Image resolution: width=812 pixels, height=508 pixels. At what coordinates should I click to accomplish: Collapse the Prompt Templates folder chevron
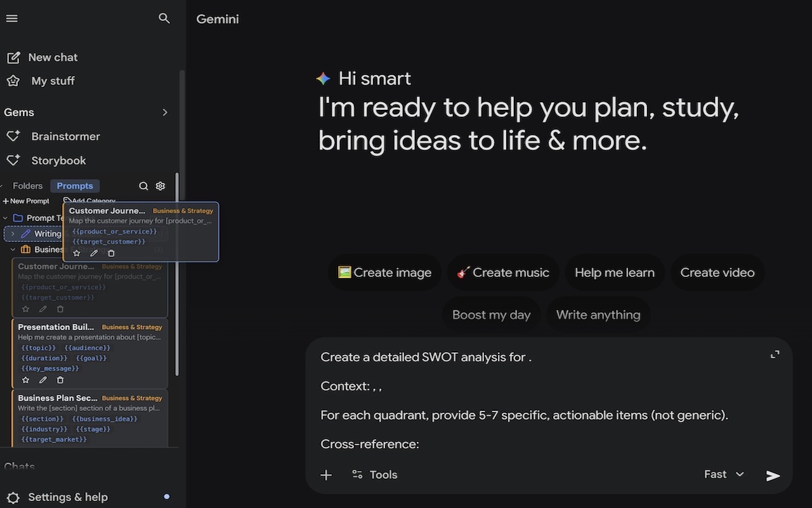tap(6, 218)
